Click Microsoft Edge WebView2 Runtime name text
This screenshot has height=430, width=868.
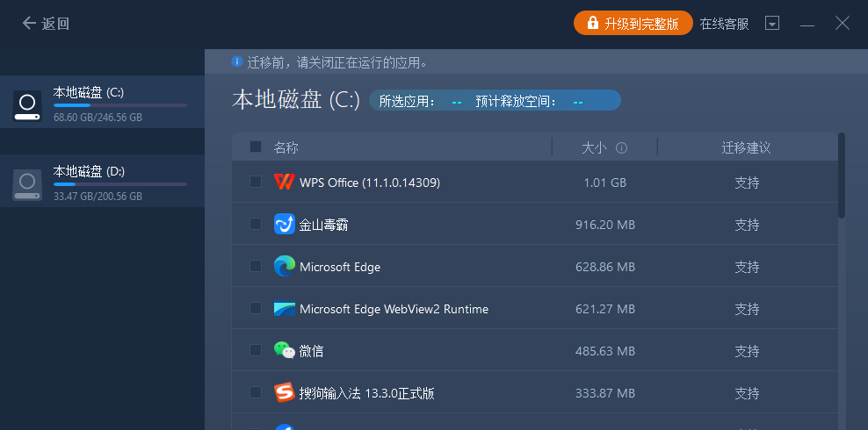[x=394, y=309]
